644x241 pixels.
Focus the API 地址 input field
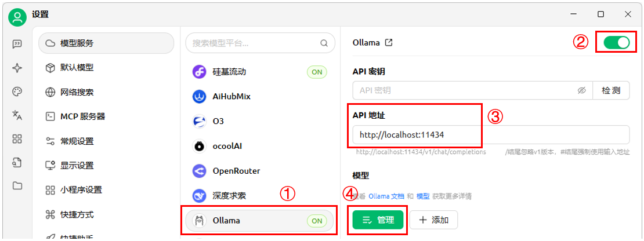(491, 134)
